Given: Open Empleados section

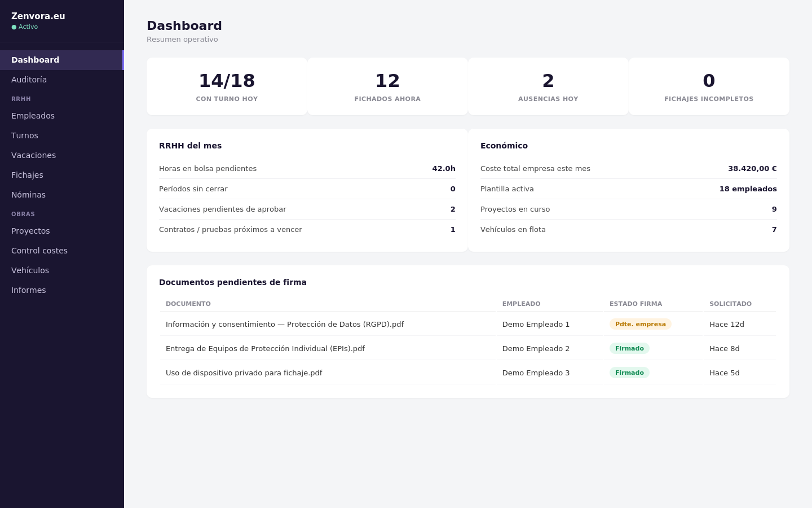Looking at the screenshot, I should point(61,116).
